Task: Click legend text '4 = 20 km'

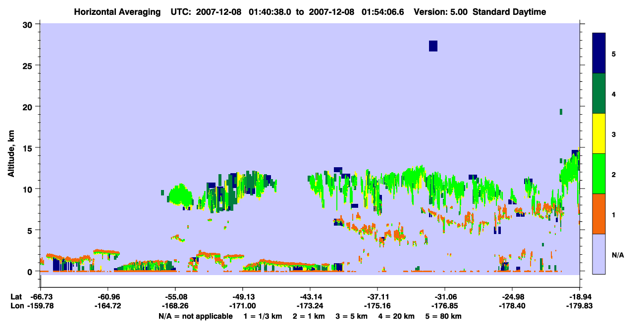Action: click(x=397, y=316)
